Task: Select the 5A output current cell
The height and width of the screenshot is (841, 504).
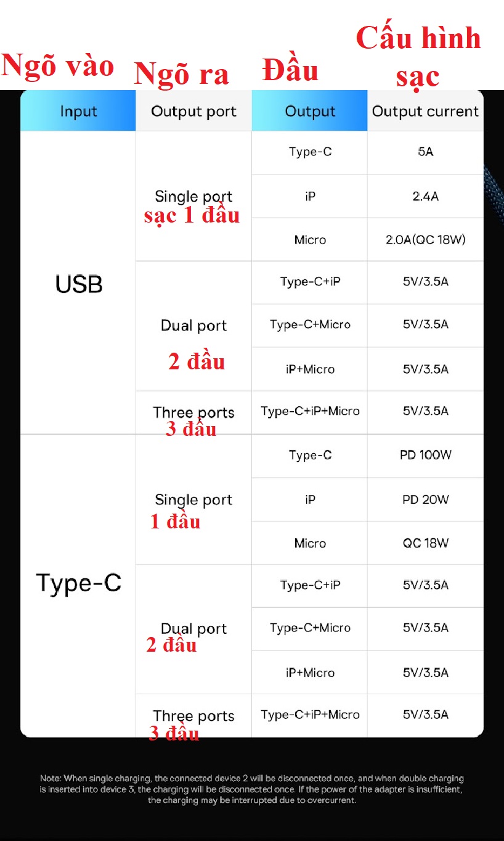Action: point(425,152)
